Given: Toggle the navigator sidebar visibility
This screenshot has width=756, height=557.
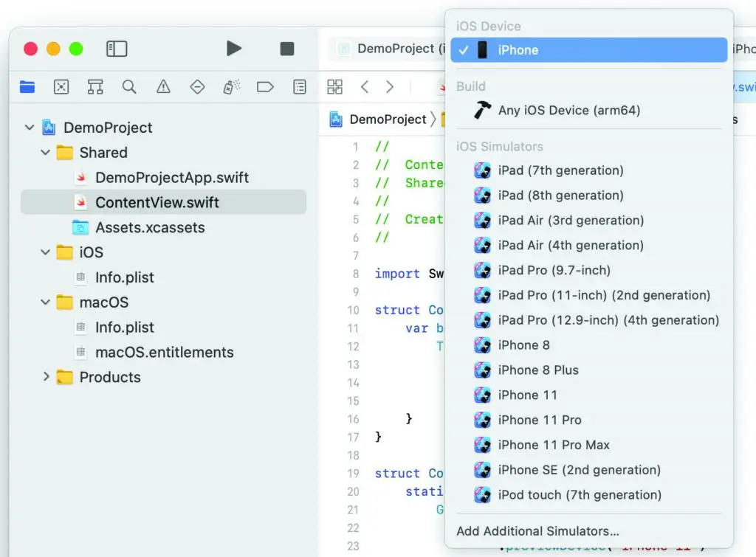Looking at the screenshot, I should (x=117, y=49).
